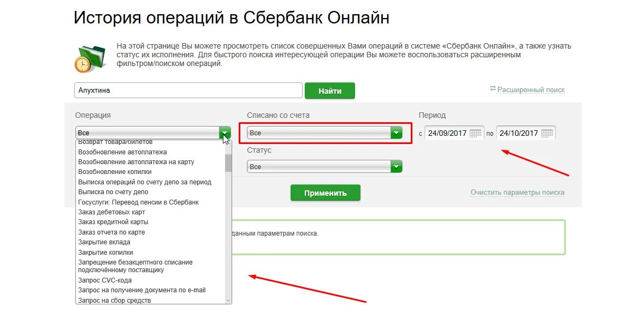This screenshot has width=644, height=330.
Task: Click the scroll-down arrow of operations list
Action: tap(228, 301)
